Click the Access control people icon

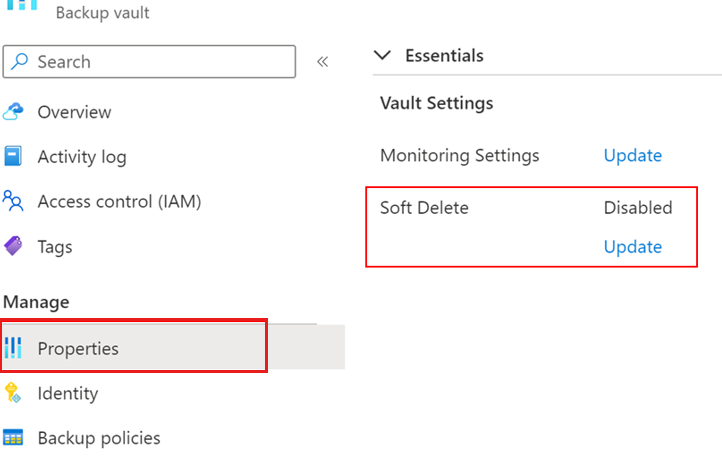(13, 201)
